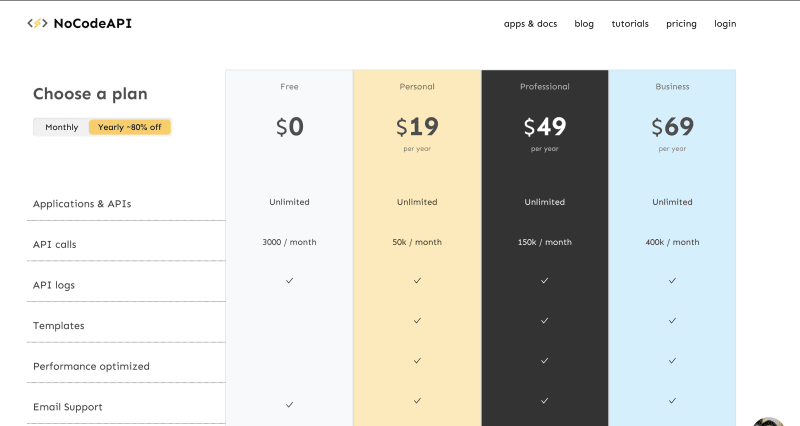
Task: Click Email Support checkmark in Business column
Action: [672, 401]
